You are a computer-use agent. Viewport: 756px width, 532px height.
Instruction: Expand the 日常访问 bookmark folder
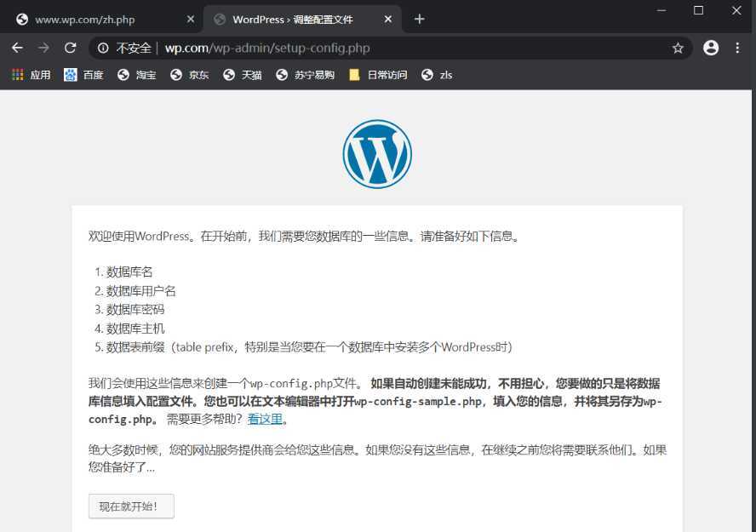379,75
